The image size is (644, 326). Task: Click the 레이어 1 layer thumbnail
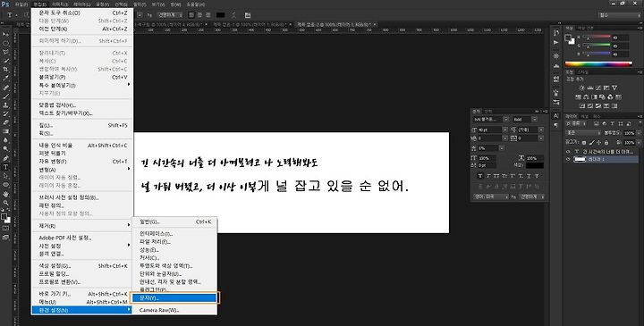click(580, 160)
